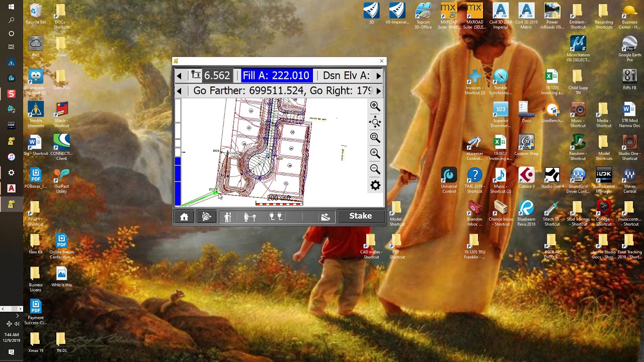The width and height of the screenshot is (644, 362).
Task: Open the Recycle Bin desktop icon
Action: click(x=36, y=14)
